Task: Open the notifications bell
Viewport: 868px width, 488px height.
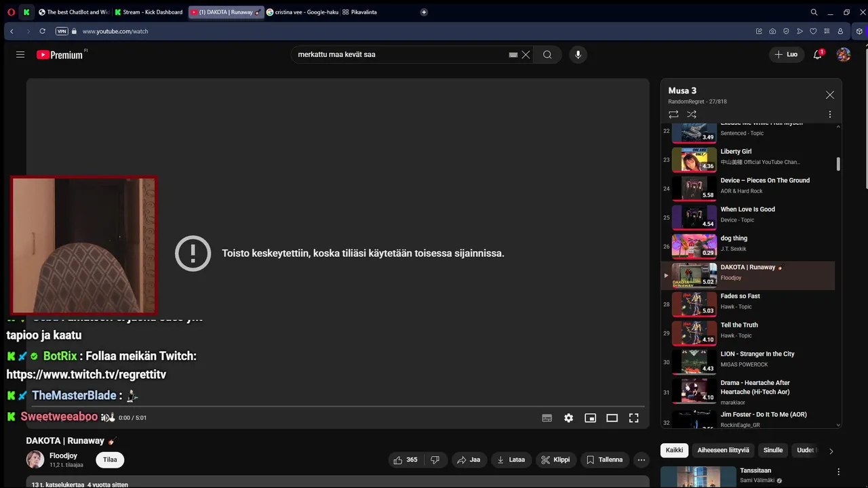Action: pos(818,54)
